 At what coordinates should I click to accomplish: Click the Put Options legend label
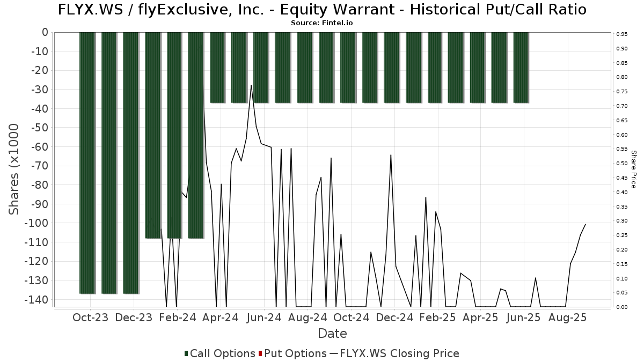(296, 353)
